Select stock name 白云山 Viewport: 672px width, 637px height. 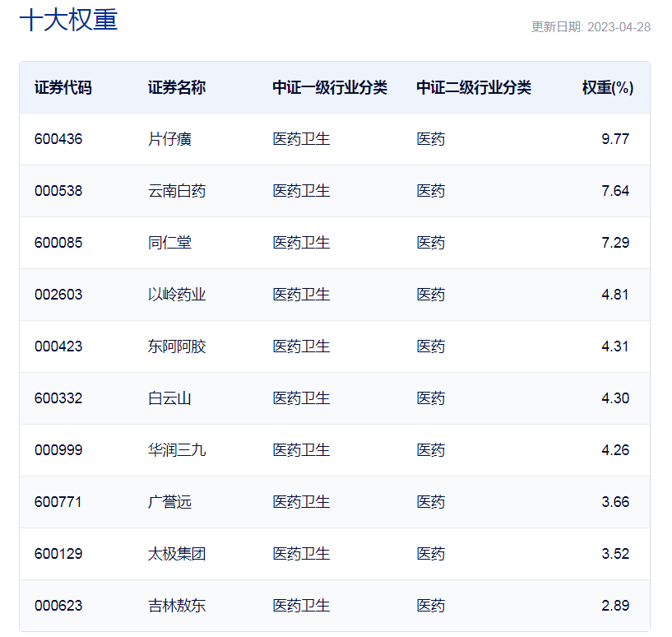tap(169, 398)
